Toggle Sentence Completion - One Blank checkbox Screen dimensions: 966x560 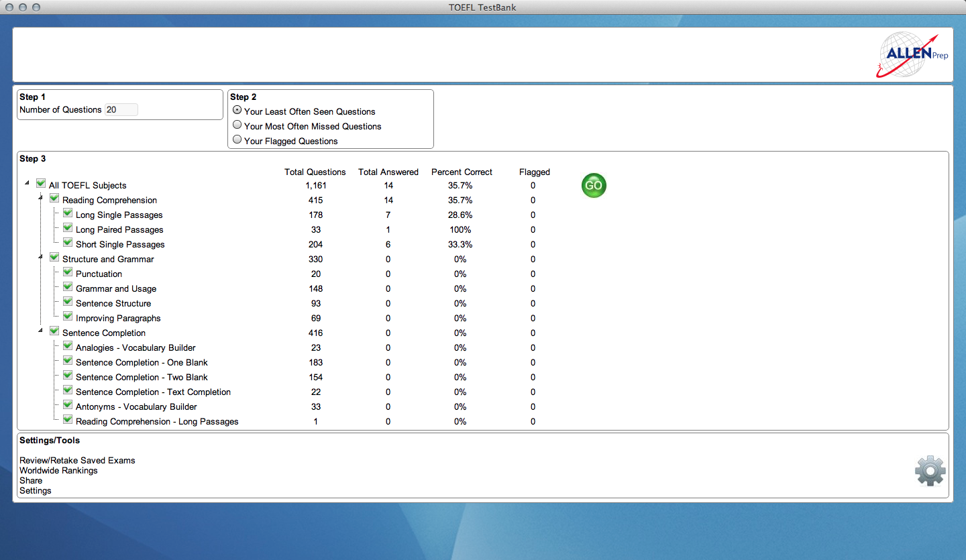click(68, 361)
